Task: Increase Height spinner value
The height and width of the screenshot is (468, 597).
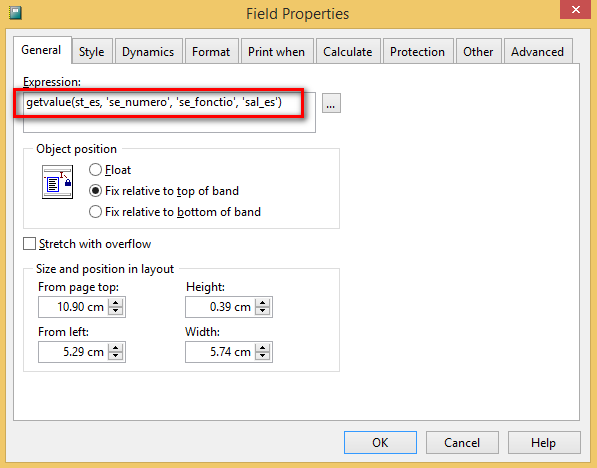Action: point(263,303)
